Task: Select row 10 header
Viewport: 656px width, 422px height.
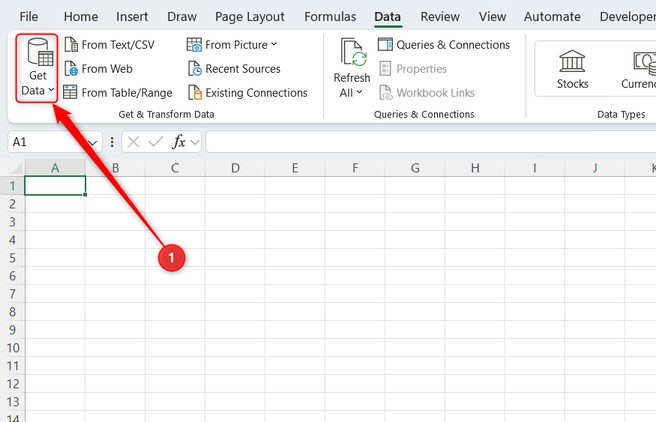Action: (13, 348)
